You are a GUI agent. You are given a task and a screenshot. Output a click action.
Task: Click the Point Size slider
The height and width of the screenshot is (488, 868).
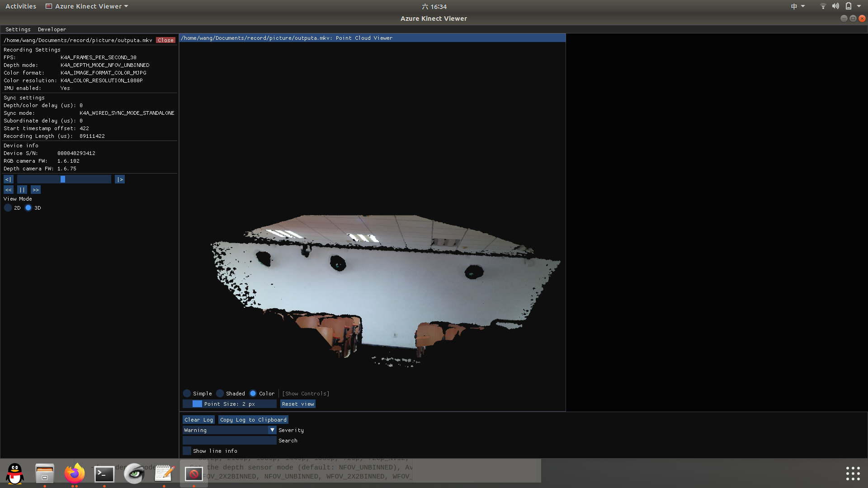tap(229, 404)
